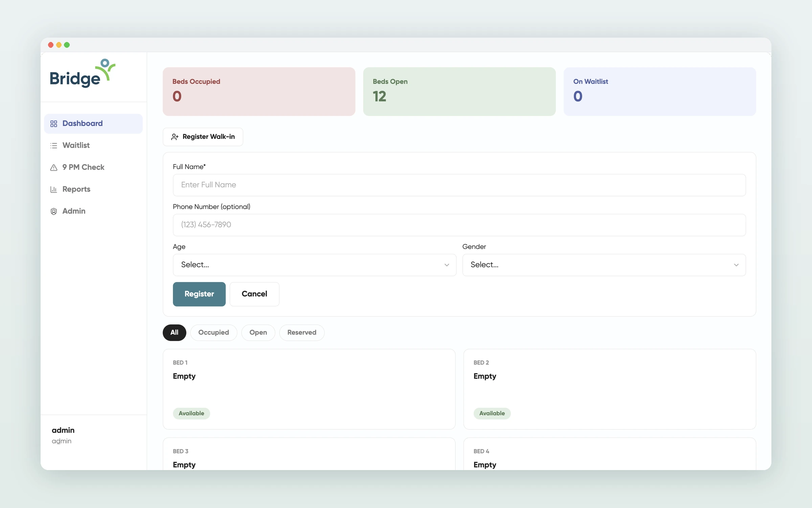
Task: Click the green maximize window button
Action: tap(67, 45)
